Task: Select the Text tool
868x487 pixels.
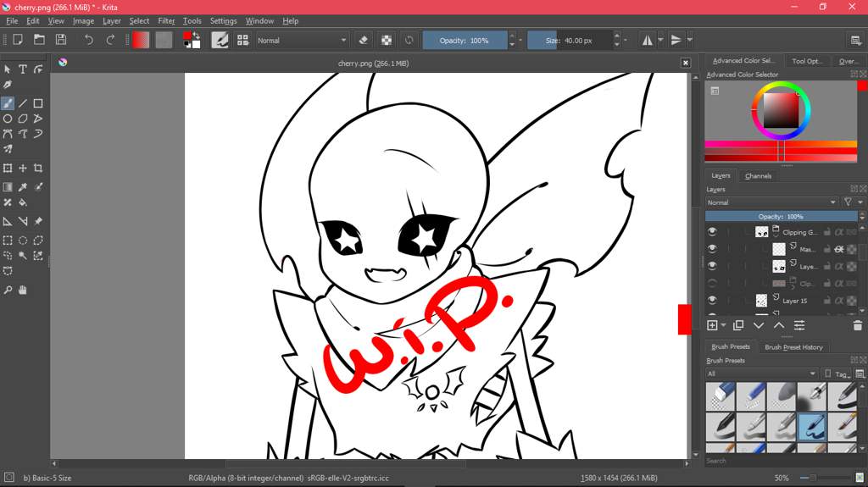Action: pos(23,69)
